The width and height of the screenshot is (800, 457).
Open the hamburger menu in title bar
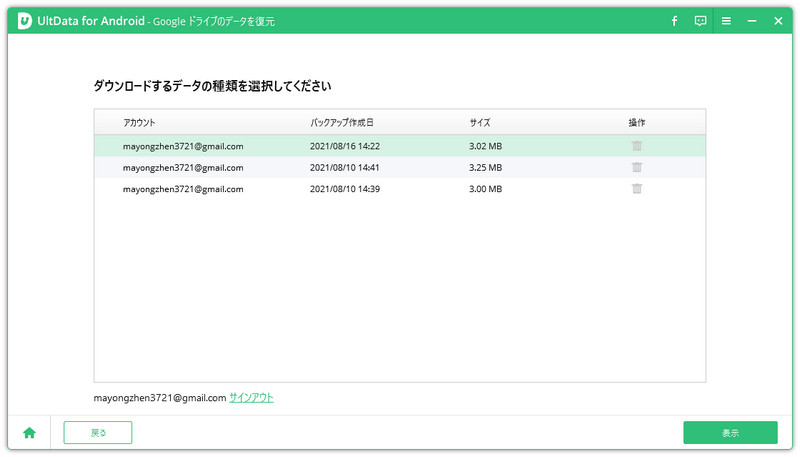coord(726,20)
